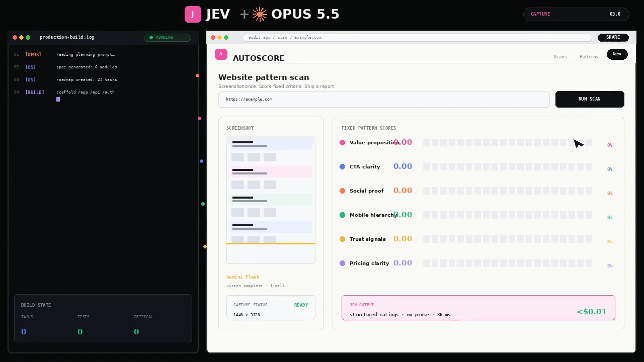644x362 pixels.
Task: Click the Pricing clarity score bar
Action: (x=508, y=263)
